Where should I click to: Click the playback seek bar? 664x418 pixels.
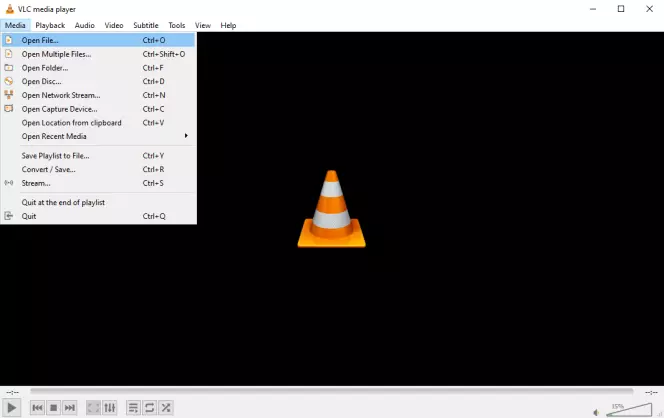330,391
